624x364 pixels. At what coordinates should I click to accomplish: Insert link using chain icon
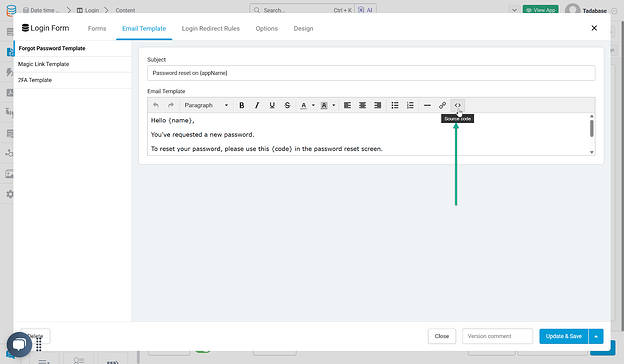pyautogui.click(x=442, y=105)
